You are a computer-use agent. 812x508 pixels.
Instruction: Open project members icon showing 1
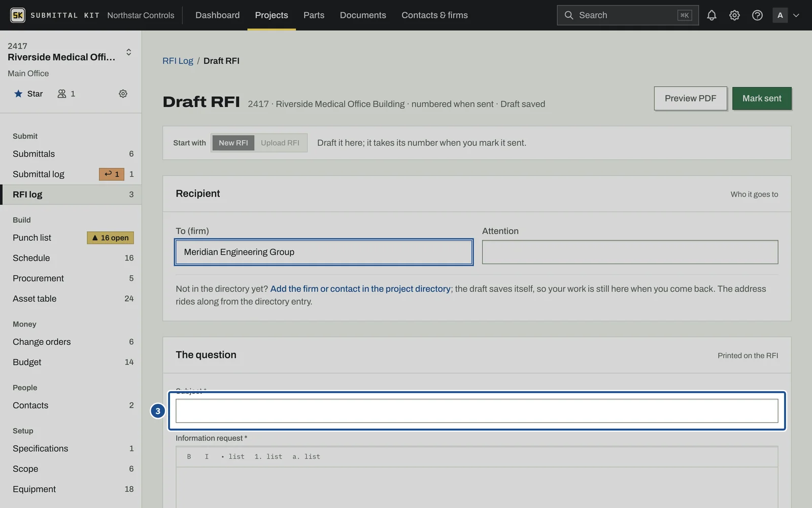point(66,93)
